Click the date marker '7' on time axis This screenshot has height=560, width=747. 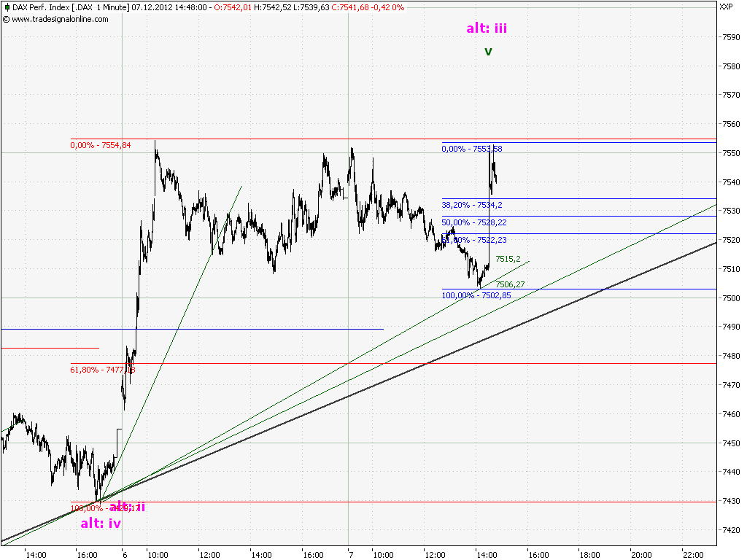point(351,555)
